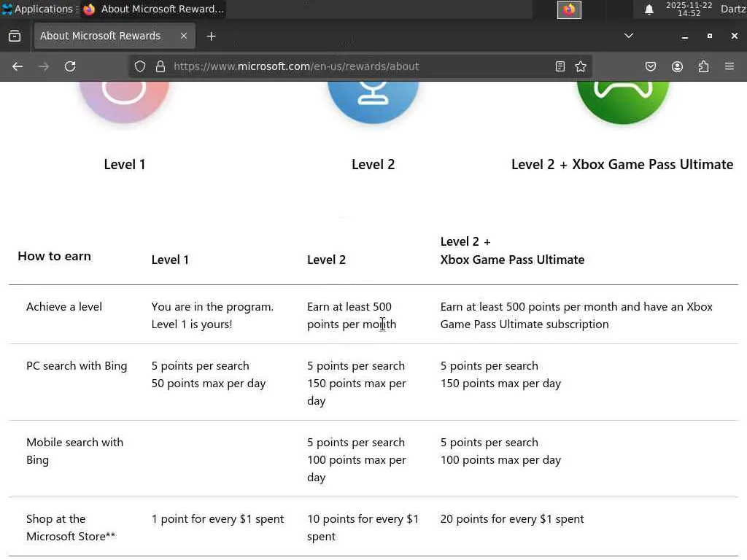Screen dimensions: 747x560
Task: Open the Firefox View icon
Action: point(15,36)
